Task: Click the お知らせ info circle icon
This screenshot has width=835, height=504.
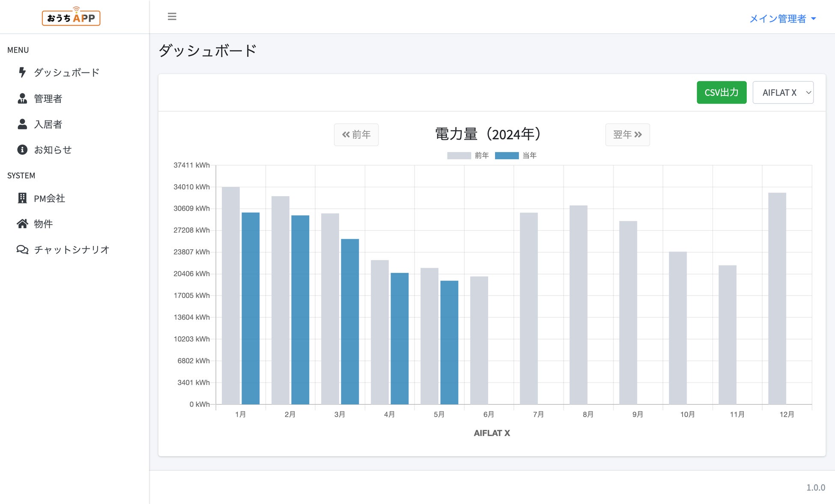Action: tap(22, 150)
